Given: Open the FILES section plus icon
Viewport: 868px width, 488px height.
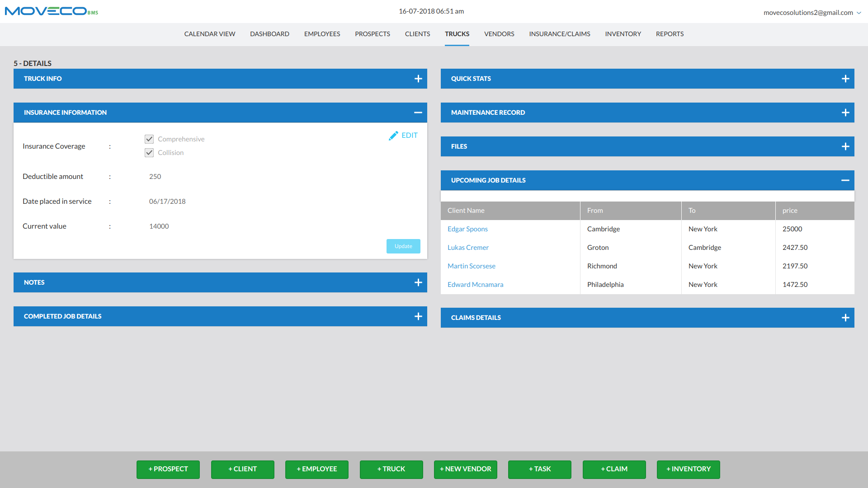Looking at the screenshot, I should click(845, 146).
